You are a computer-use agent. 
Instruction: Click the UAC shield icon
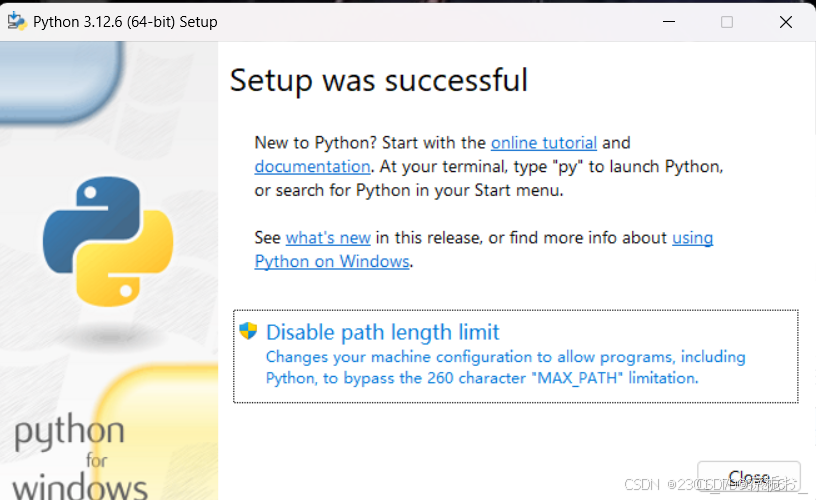(x=248, y=331)
